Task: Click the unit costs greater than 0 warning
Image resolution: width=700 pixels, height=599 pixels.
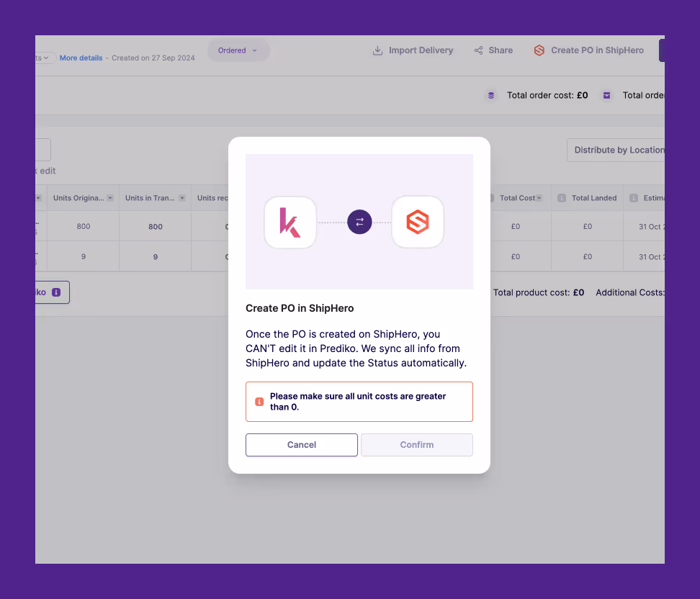Action: [x=359, y=402]
